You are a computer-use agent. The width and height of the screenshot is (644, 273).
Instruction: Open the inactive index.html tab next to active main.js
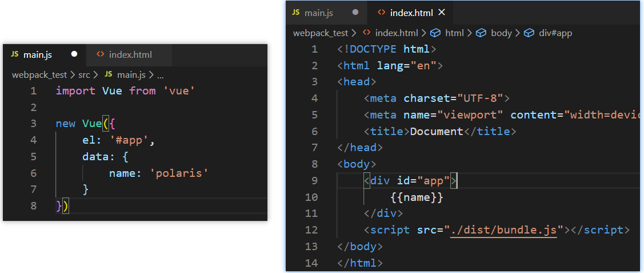130,55
